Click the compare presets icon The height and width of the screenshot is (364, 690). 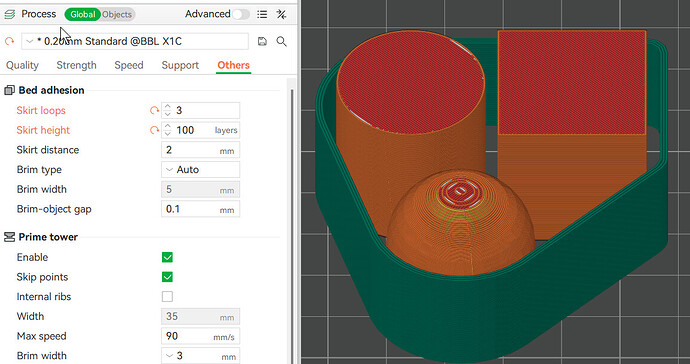coord(281,14)
